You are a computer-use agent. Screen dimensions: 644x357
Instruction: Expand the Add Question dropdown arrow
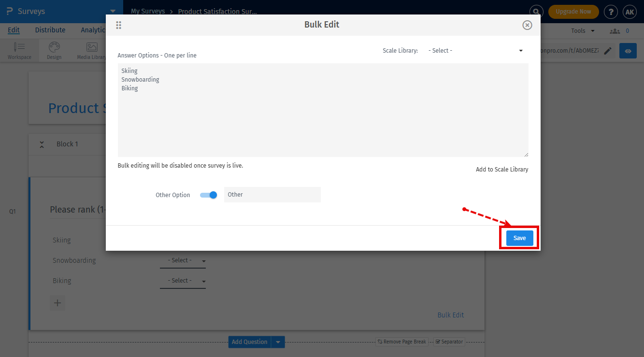(278, 342)
